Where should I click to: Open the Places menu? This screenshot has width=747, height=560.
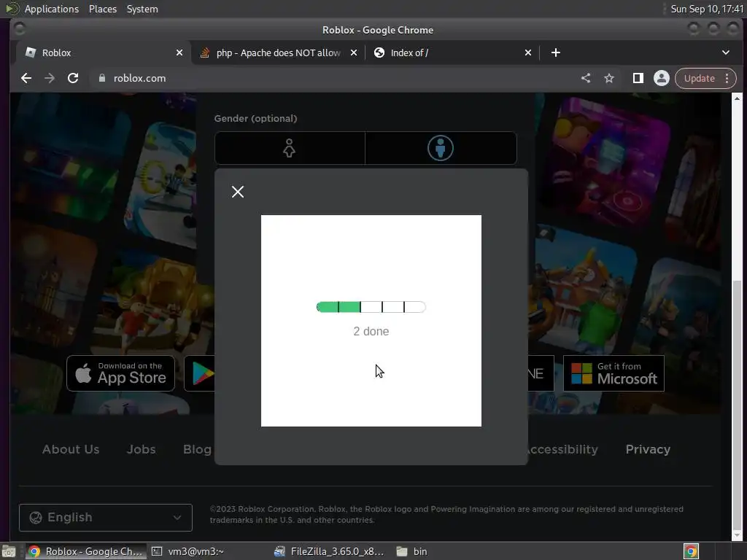102,9
